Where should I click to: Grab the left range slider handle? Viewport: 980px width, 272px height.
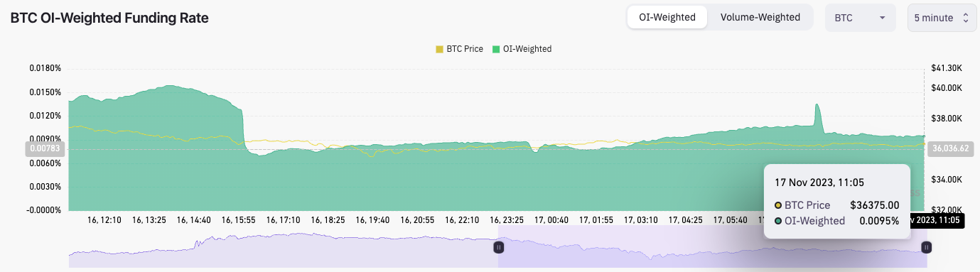tap(498, 247)
